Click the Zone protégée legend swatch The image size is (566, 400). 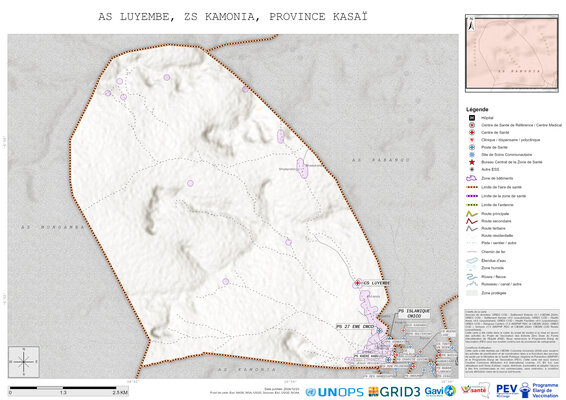(x=471, y=293)
